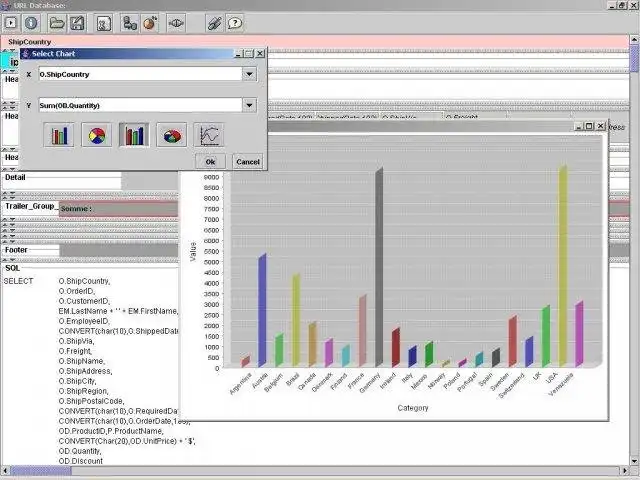
Task: Click the Germany bar in the chart
Action: [x=379, y=267]
